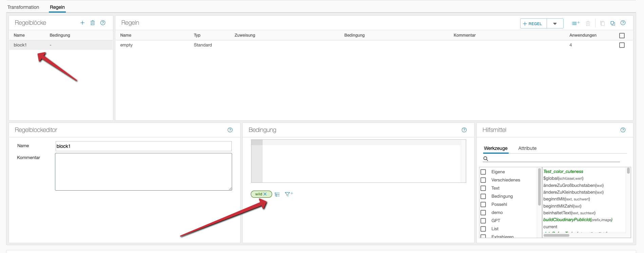Open the Transformation tab
644x253 pixels.
(23, 7)
